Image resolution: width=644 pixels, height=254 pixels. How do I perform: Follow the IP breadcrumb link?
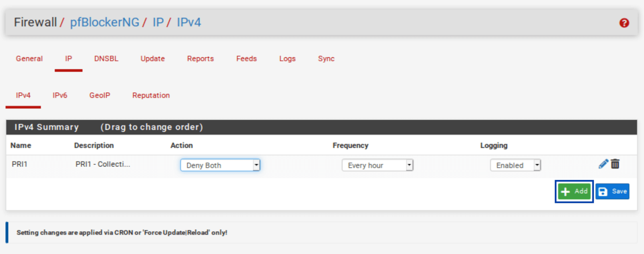[x=158, y=22]
